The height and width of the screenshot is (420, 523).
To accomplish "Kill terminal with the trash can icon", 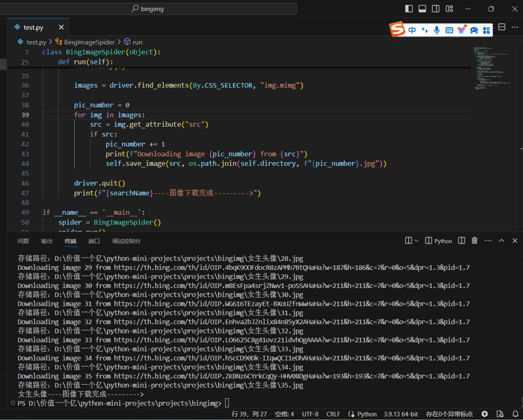I will coord(475,240).
